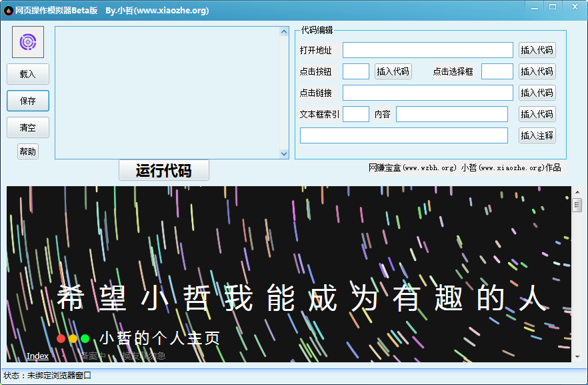Image resolution: width=588 pixels, height=385 pixels.
Task: Click the yellow dot on webpage
Action: [x=73, y=339]
